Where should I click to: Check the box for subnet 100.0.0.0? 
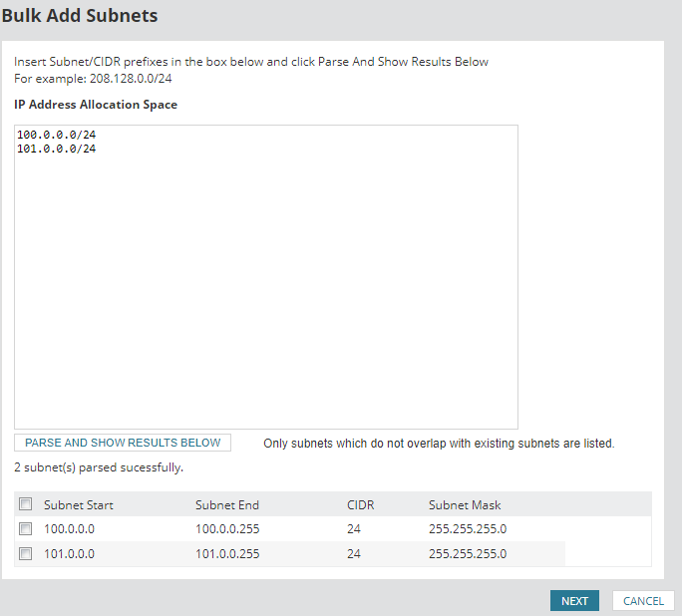(26, 529)
